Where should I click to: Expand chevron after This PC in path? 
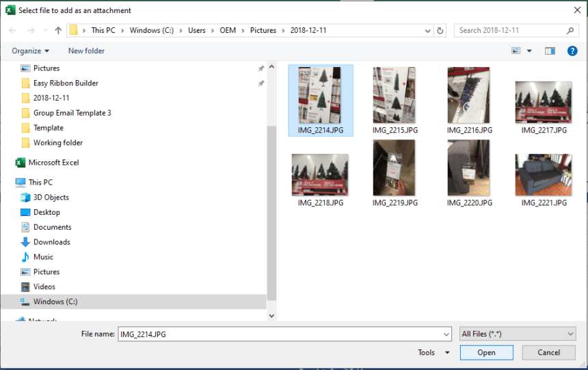click(122, 30)
